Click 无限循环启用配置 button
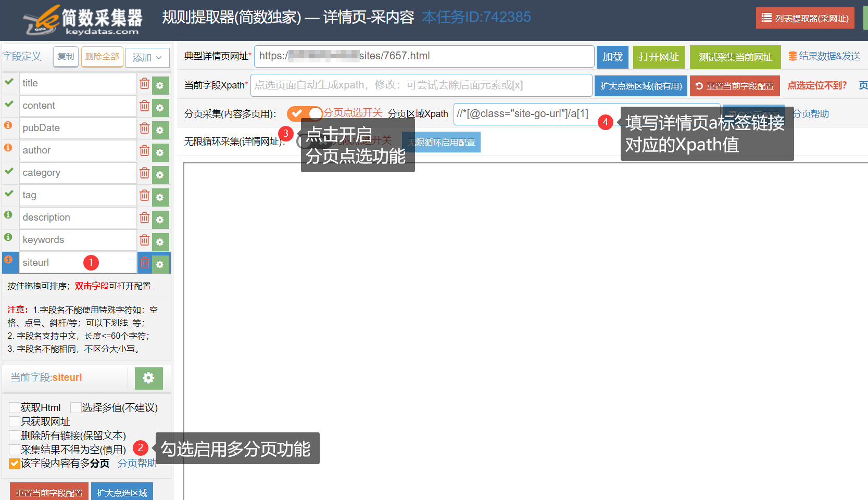Image resolution: width=868 pixels, height=500 pixels. [x=442, y=142]
